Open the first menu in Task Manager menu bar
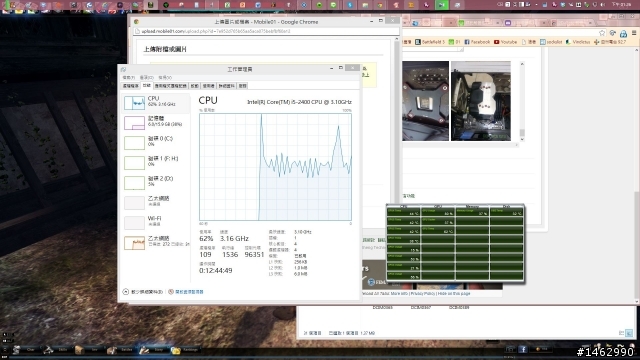 129,78
